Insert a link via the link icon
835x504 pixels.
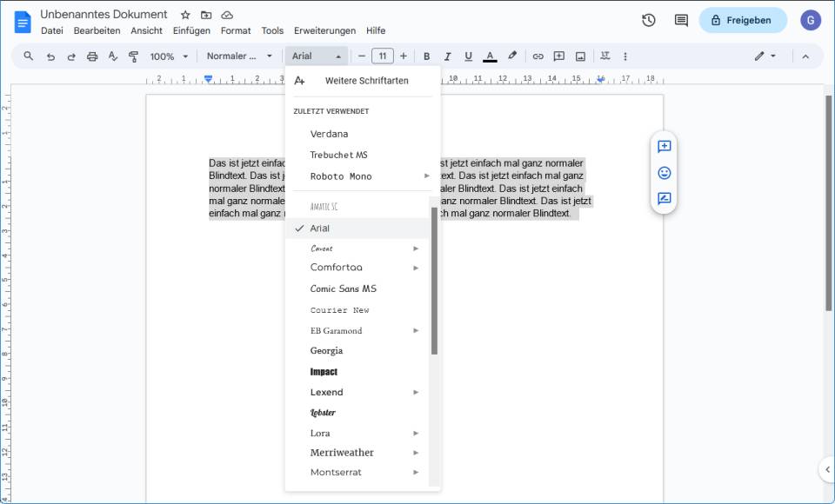point(538,56)
